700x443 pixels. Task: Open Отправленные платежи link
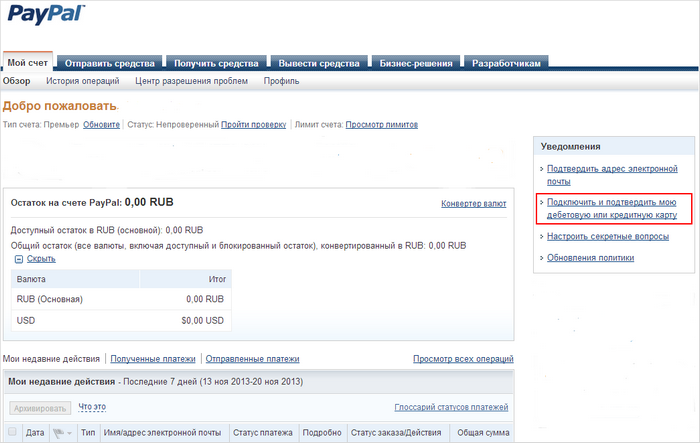[x=252, y=359]
